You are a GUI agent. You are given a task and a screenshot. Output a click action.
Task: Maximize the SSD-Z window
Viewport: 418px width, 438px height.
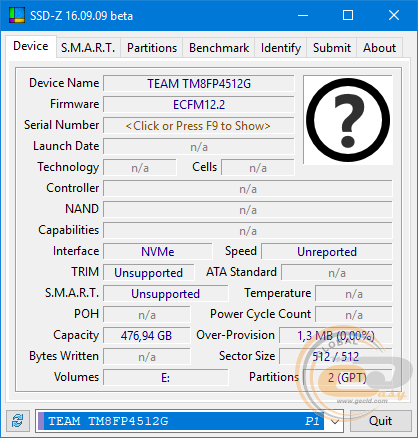[348, 15]
